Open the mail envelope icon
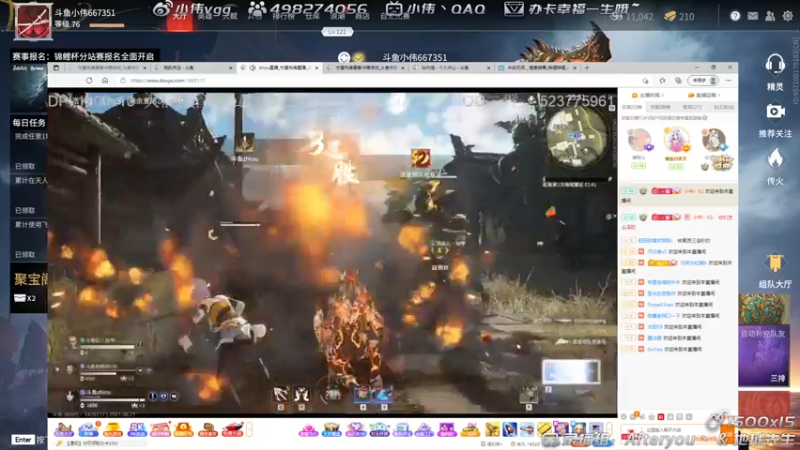Screen dimensions: 800x450 (753, 16)
